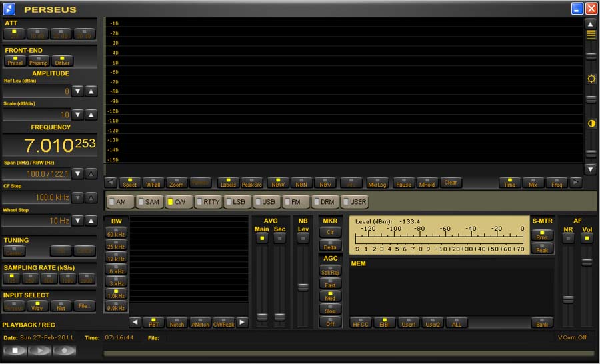Enable the PeakSrc function
600x364 pixels.
point(252,183)
